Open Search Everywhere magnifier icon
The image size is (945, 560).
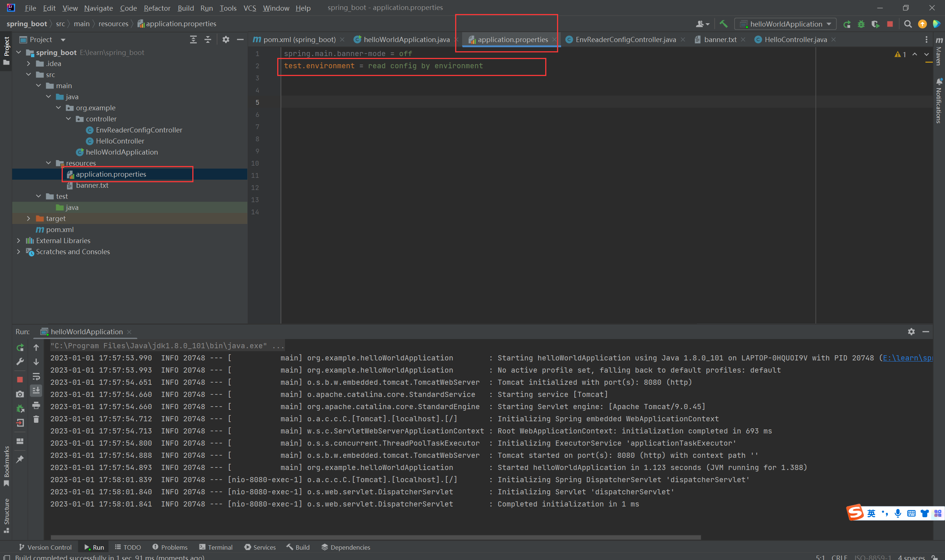[x=908, y=24]
